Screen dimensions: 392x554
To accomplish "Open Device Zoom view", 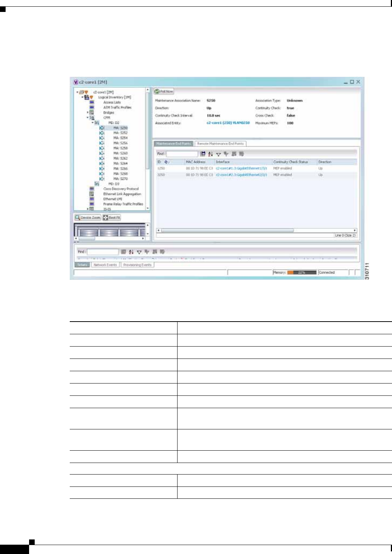I will click(88, 217).
